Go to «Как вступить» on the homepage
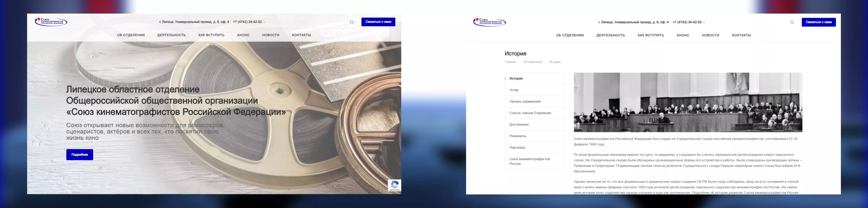 point(211,35)
